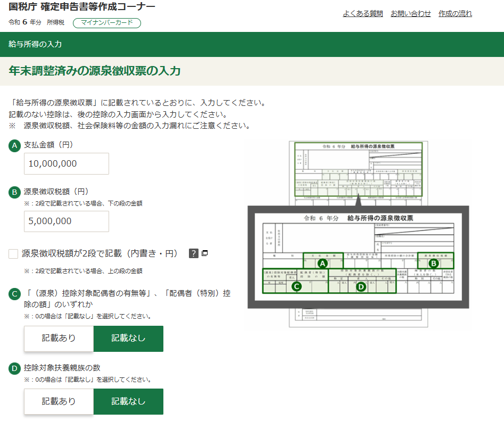
Task: Click the C marker on the enlarged slip image
Action: 297,286
